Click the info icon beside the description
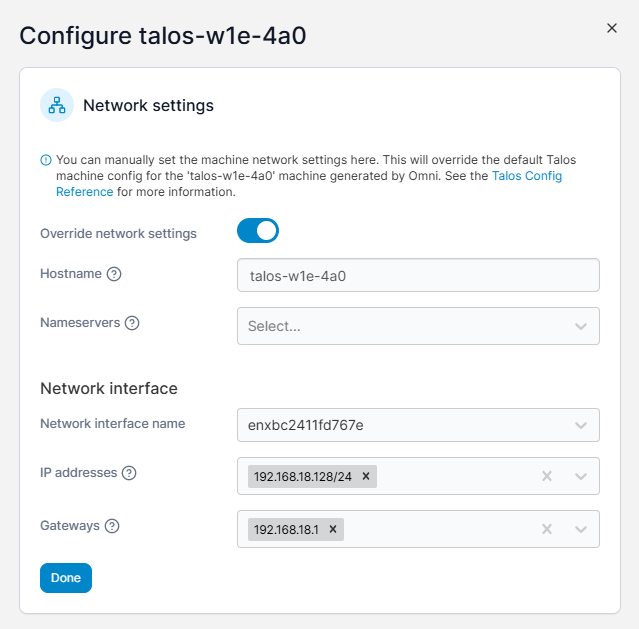639x629 pixels. tap(46, 160)
